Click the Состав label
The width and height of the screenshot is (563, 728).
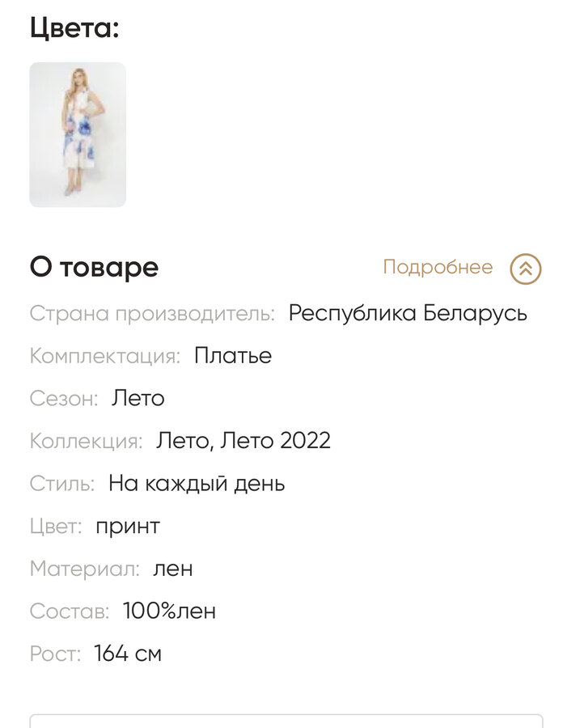[70, 612]
